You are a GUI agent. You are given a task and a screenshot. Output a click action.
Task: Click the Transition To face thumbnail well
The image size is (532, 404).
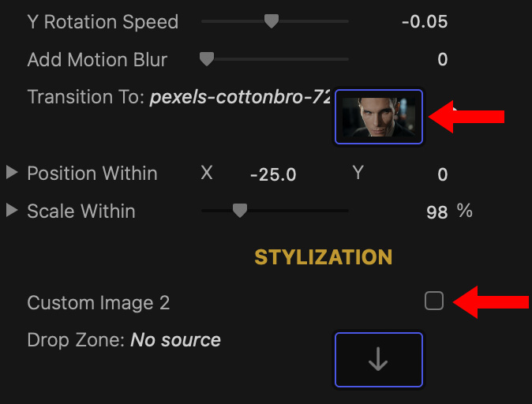[379, 117]
